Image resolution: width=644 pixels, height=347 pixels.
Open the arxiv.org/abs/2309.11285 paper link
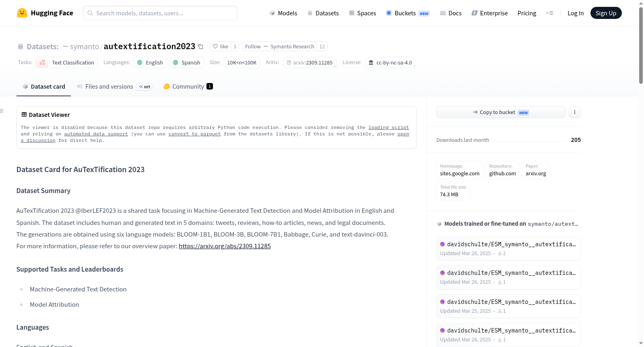(225, 246)
